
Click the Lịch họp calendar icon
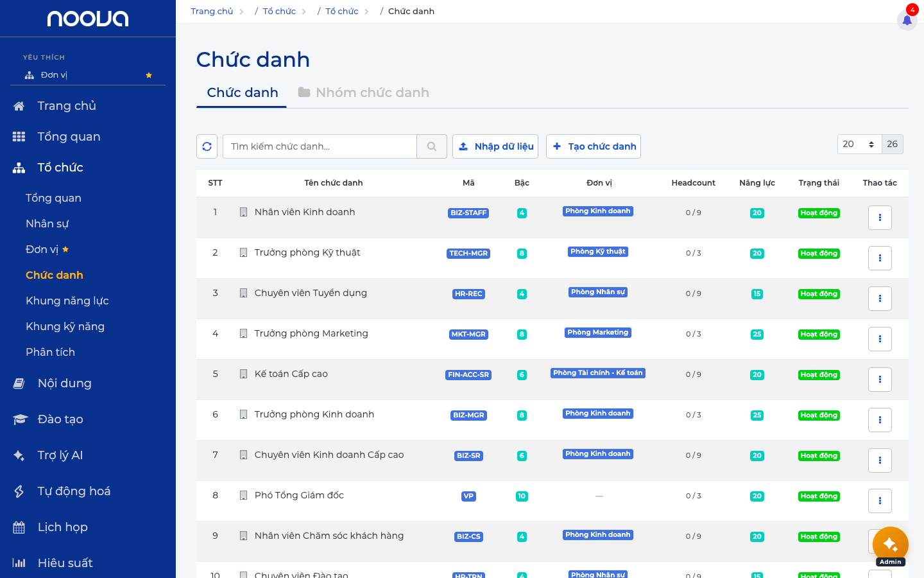(x=19, y=527)
